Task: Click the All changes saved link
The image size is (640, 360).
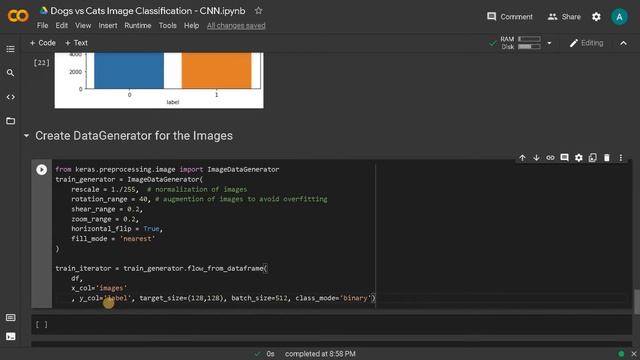Action: 236,26
